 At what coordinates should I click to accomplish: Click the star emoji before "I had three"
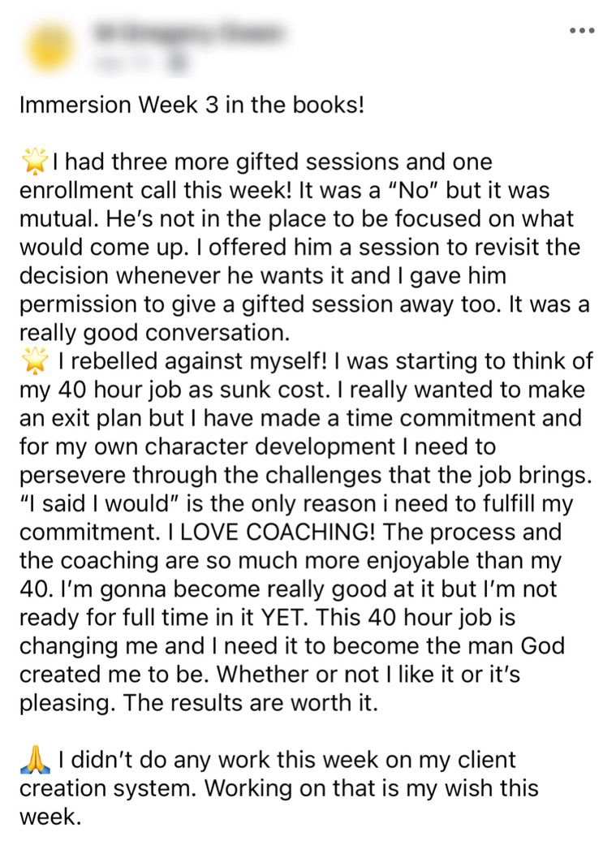34,162
